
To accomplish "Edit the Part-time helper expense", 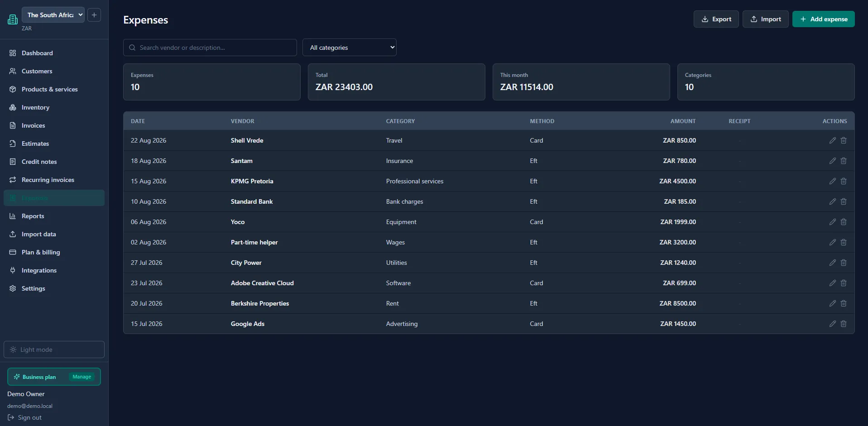I will pos(832,242).
